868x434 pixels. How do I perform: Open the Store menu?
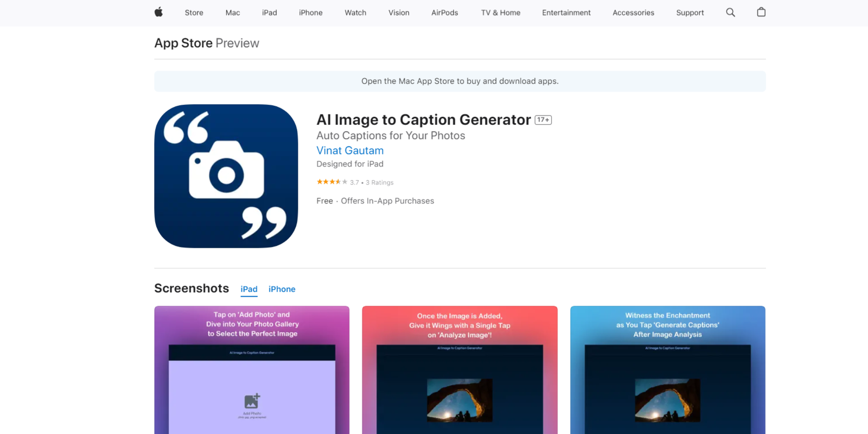pyautogui.click(x=194, y=12)
